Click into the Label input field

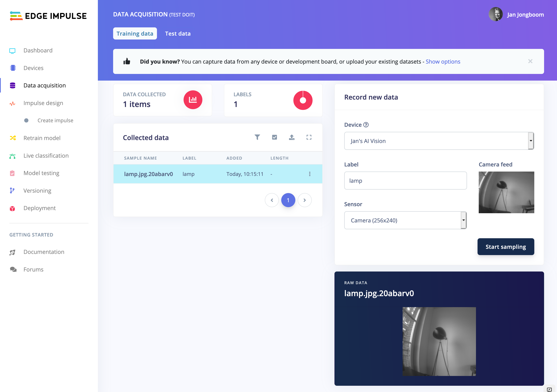pos(405,181)
